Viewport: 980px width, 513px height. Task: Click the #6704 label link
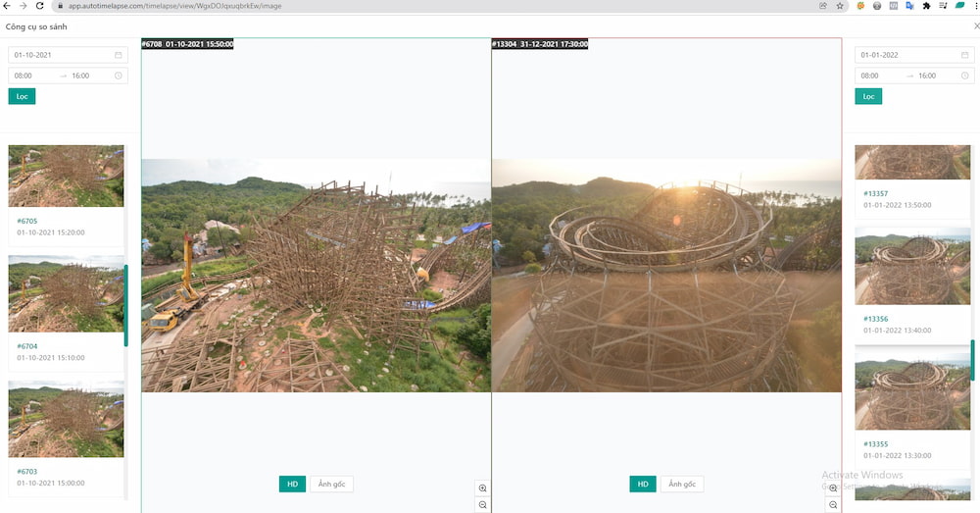26,346
